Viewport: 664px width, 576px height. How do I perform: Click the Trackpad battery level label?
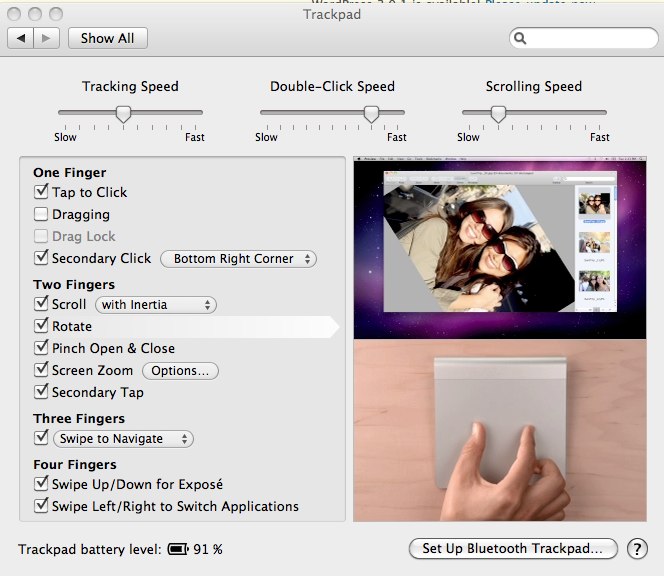pos(90,549)
